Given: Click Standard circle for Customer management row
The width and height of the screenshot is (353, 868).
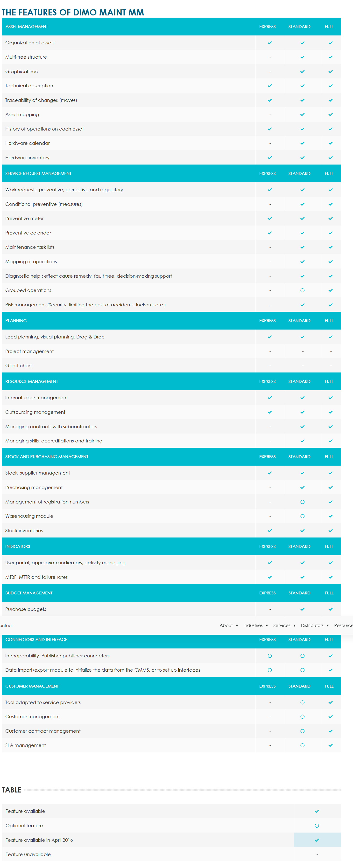Looking at the screenshot, I should [x=303, y=717].
